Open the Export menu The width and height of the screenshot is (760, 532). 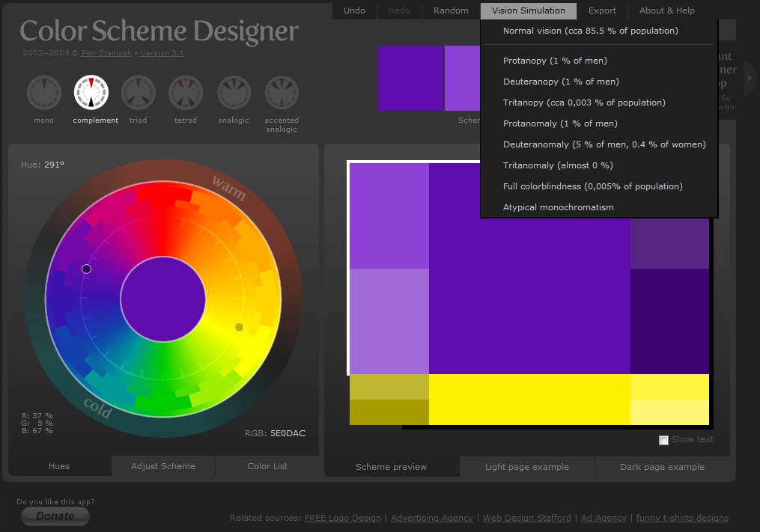tap(602, 10)
